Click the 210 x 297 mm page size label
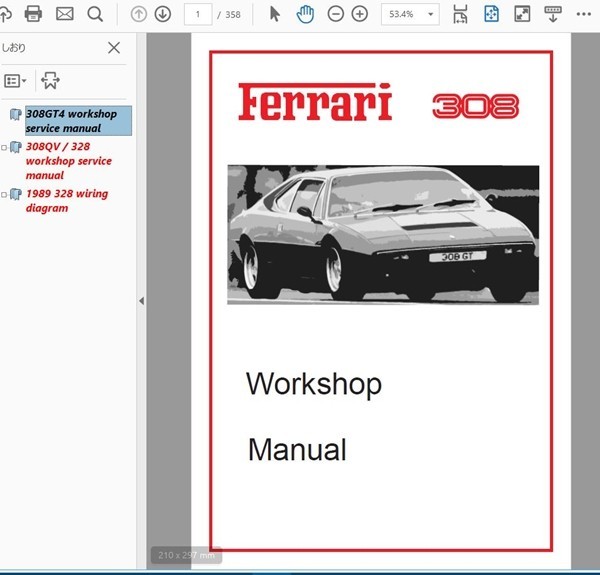Image resolution: width=600 pixels, height=575 pixels. click(x=186, y=555)
